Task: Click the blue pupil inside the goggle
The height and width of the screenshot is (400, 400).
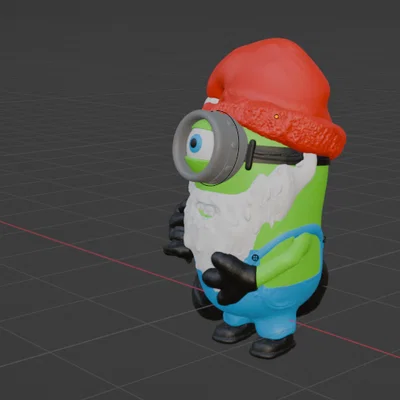Action: click(x=194, y=143)
